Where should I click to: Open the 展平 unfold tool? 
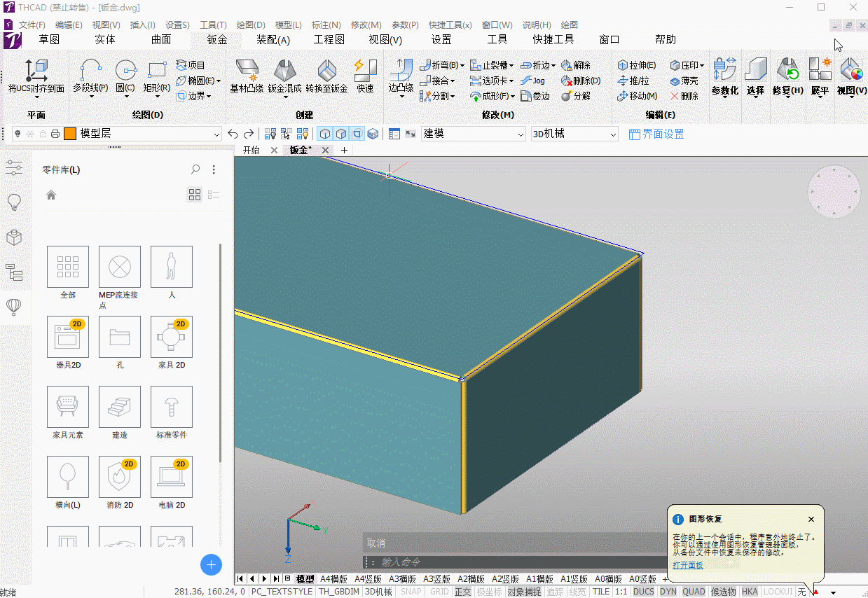click(820, 77)
